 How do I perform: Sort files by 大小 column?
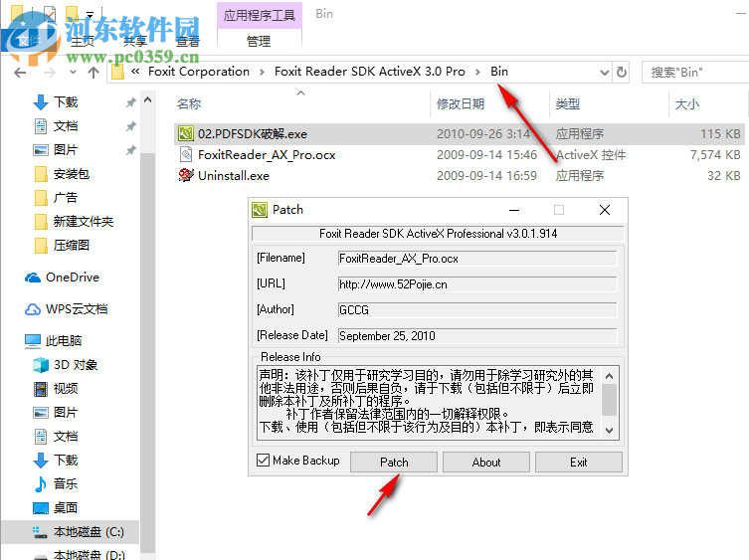coord(687,103)
